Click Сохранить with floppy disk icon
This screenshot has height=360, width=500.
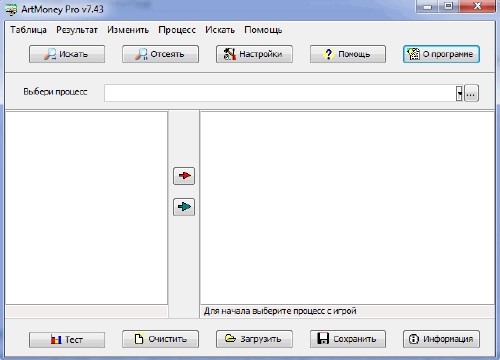[x=348, y=339]
